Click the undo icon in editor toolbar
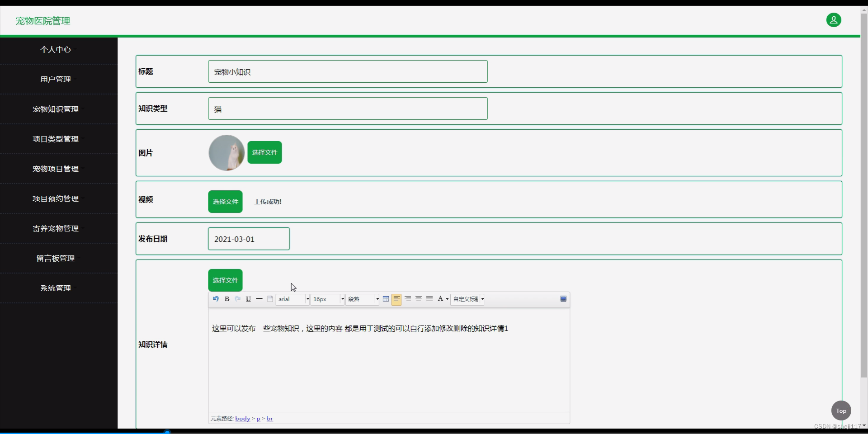 click(216, 299)
